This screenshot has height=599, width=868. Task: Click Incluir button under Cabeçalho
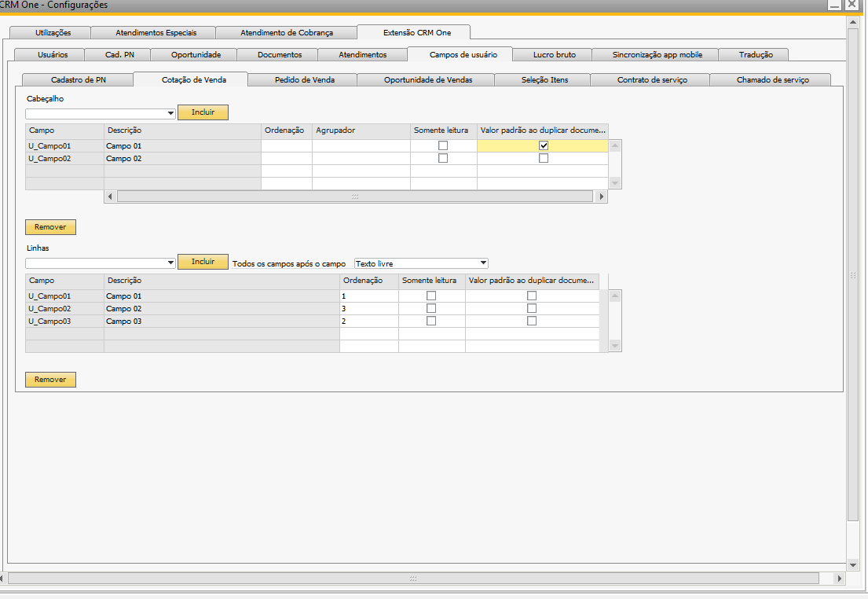(x=203, y=112)
